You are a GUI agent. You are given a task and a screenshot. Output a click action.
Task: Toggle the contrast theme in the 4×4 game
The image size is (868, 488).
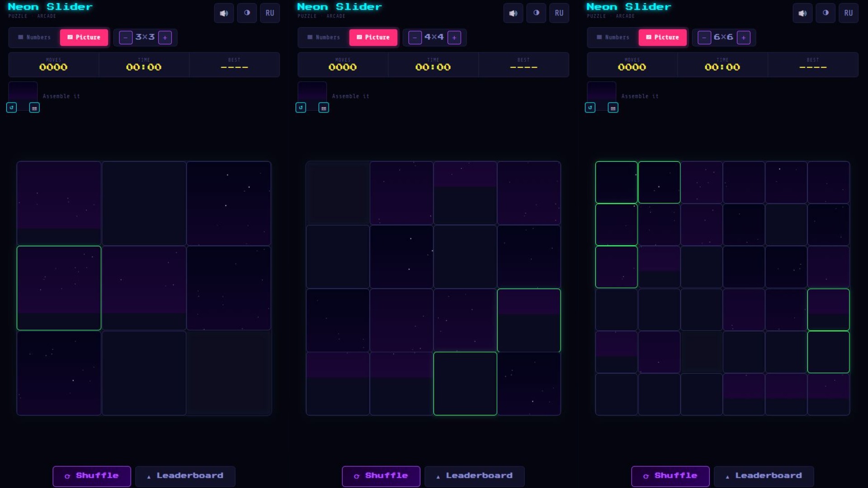(x=536, y=13)
